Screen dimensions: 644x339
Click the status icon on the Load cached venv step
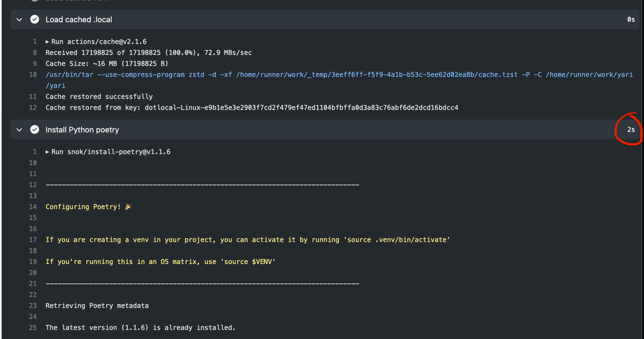point(34,1)
